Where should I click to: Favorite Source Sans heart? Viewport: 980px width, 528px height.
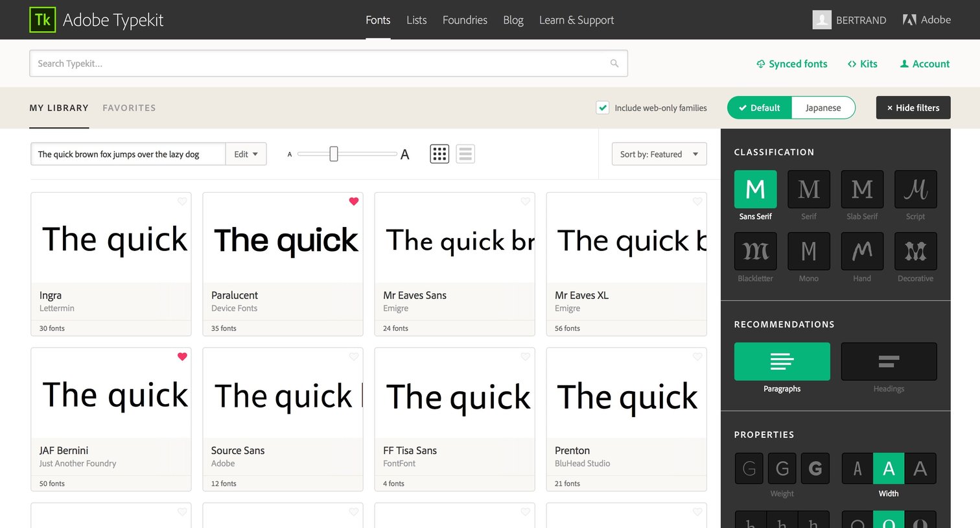[354, 356]
